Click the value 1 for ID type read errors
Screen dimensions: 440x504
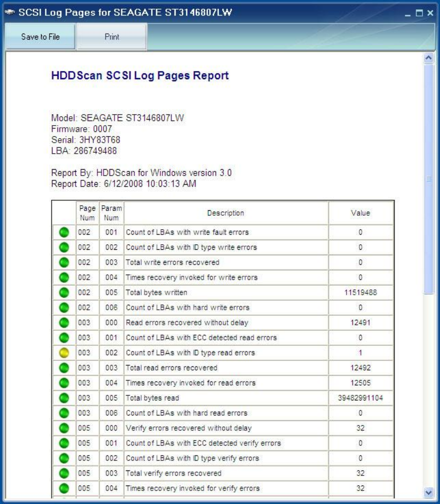coord(360,353)
